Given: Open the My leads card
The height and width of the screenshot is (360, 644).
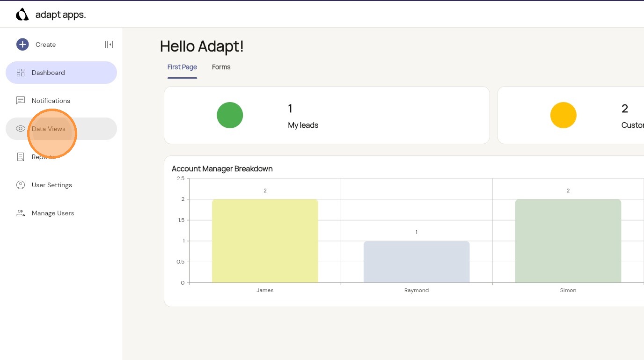Looking at the screenshot, I should pyautogui.click(x=326, y=115).
